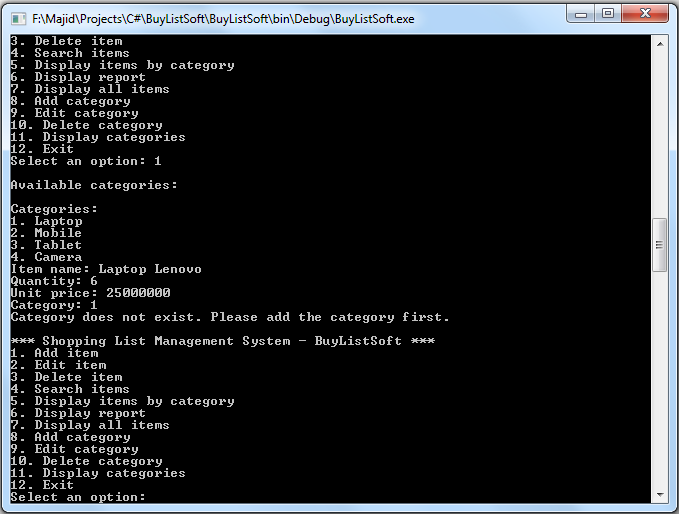Click the "2. Edit item" menu line
679x514 pixels.
58,365
